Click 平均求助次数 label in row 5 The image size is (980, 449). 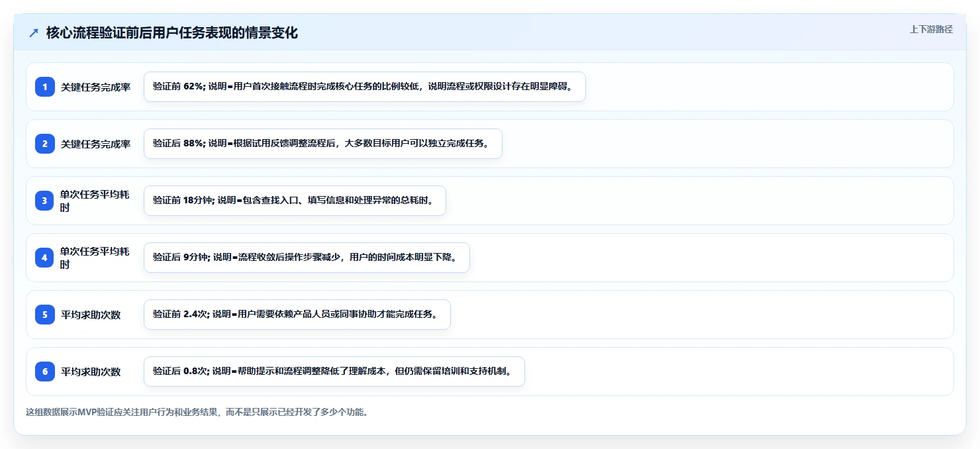tap(91, 315)
